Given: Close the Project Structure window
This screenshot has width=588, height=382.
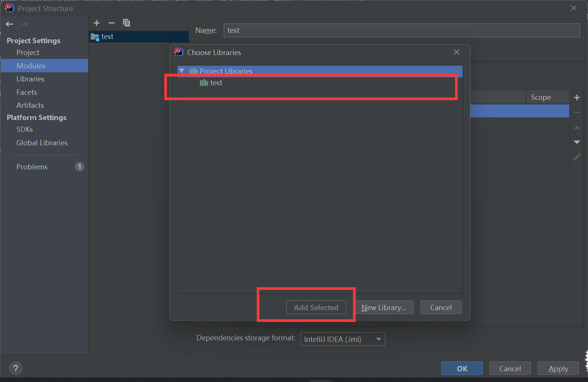Looking at the screenshot, I should click(x=574, y=8).
